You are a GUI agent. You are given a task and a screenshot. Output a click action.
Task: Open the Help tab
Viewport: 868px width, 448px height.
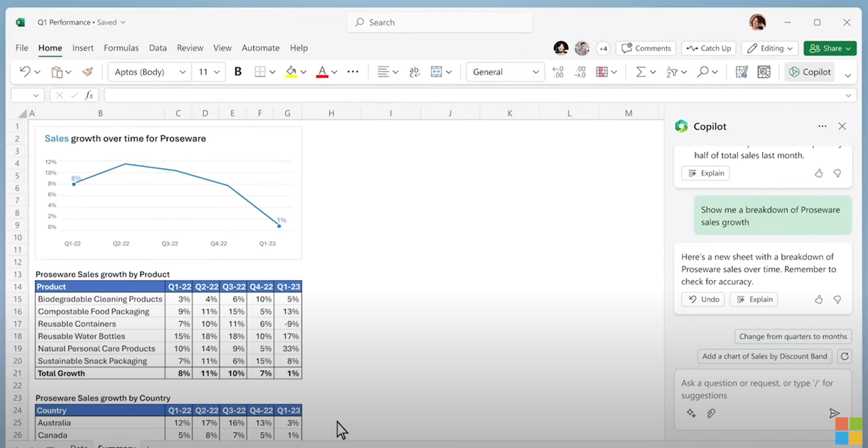click(299, 48)
